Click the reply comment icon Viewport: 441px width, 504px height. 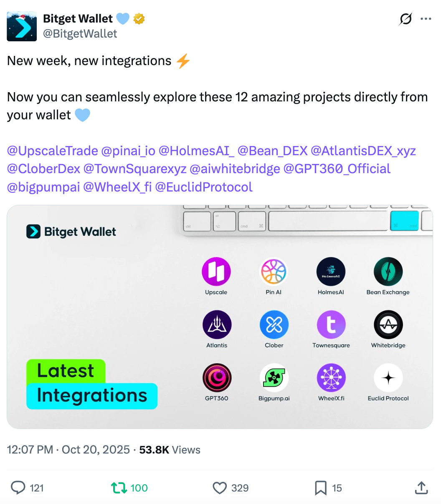pos(18,488)
